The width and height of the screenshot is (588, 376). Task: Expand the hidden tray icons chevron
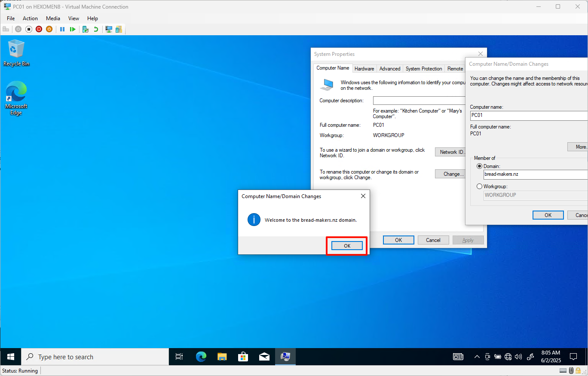point(477,357)
